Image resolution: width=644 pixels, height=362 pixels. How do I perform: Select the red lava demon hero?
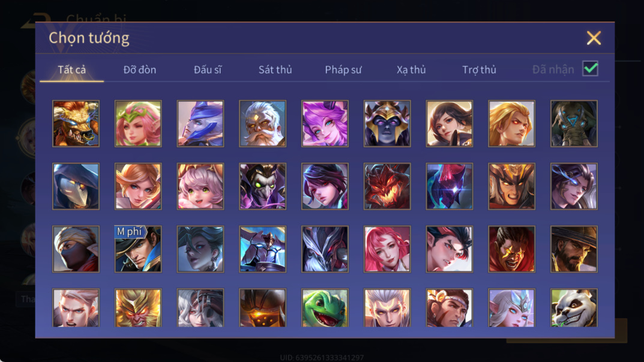click(x=387, y=187)
